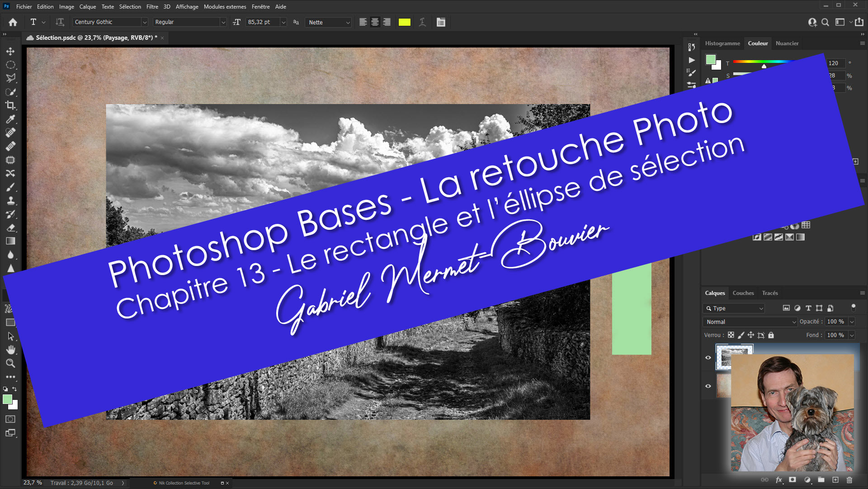The width and height of the screenshot is (868, 489).
Task: Select the Hand tool
Action: point(10,350)
